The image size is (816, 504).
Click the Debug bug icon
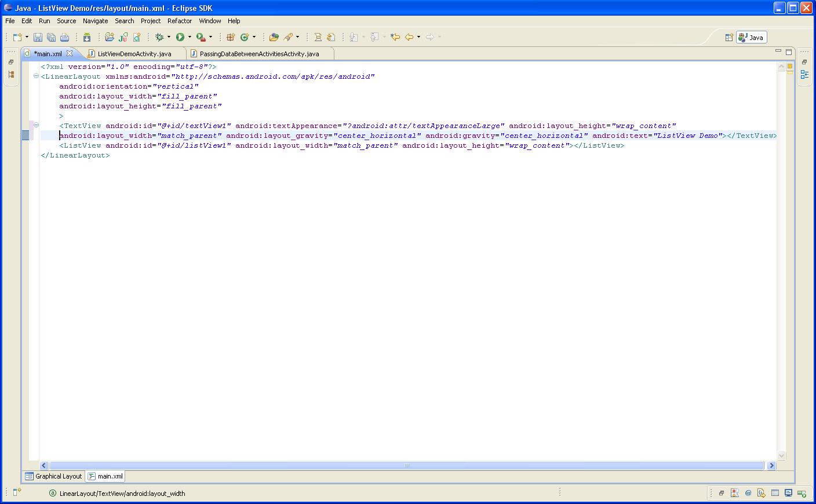[159, 37]
